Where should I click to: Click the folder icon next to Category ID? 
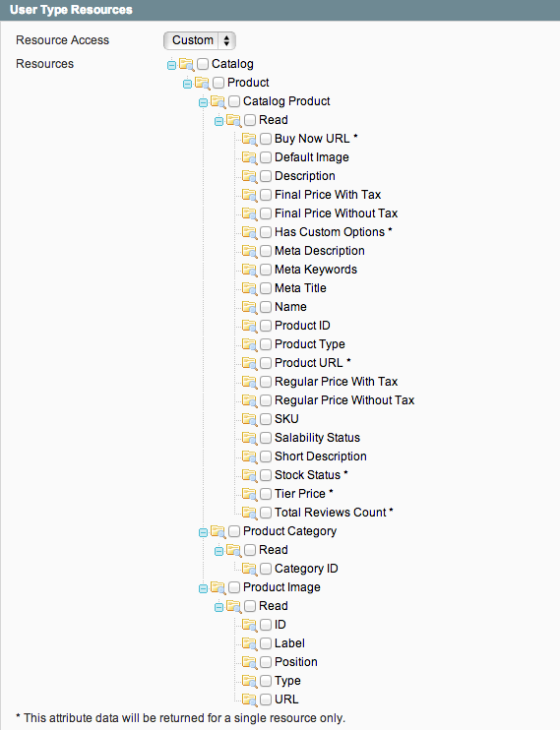click(x=249, y=569)
